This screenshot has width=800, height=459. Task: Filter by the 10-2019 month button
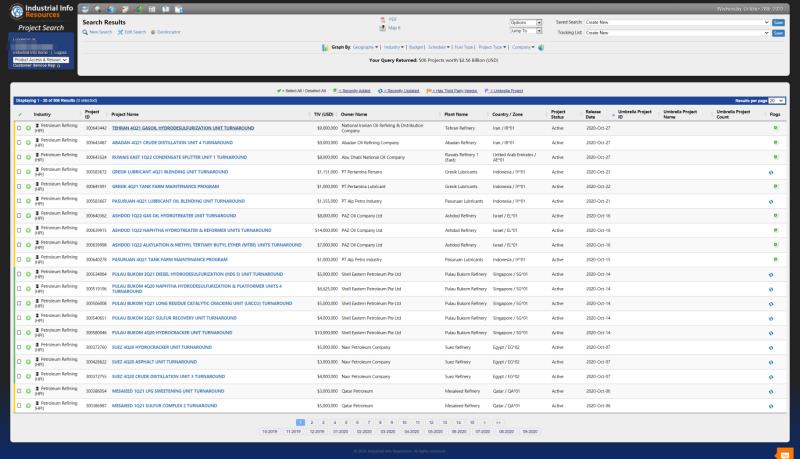[269, 431]
